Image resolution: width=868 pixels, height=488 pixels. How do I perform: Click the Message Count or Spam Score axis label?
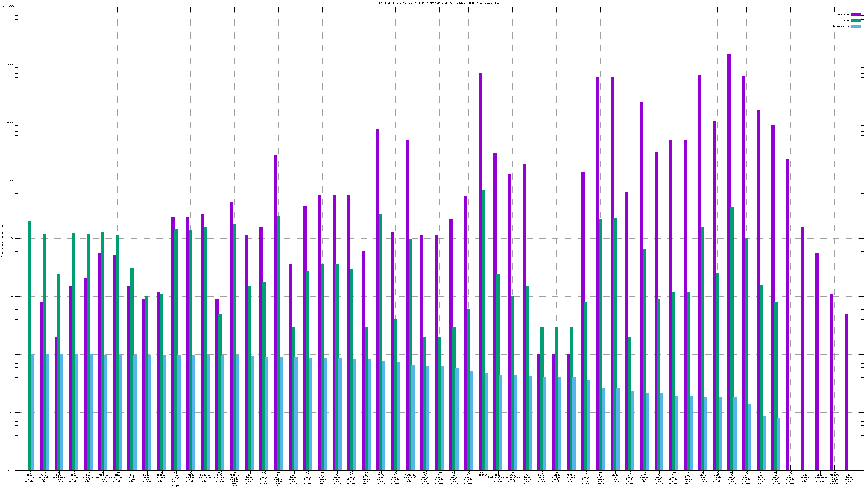tap(2, 239)
